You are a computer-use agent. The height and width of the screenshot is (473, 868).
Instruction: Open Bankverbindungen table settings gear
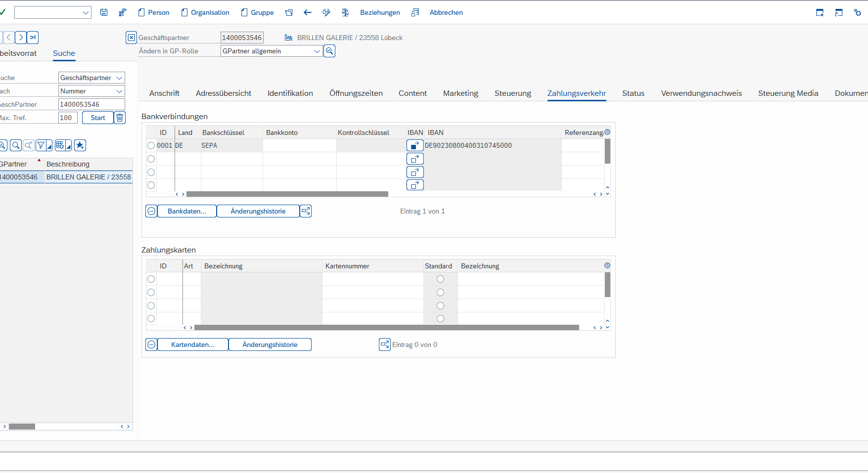click(607, 132)
